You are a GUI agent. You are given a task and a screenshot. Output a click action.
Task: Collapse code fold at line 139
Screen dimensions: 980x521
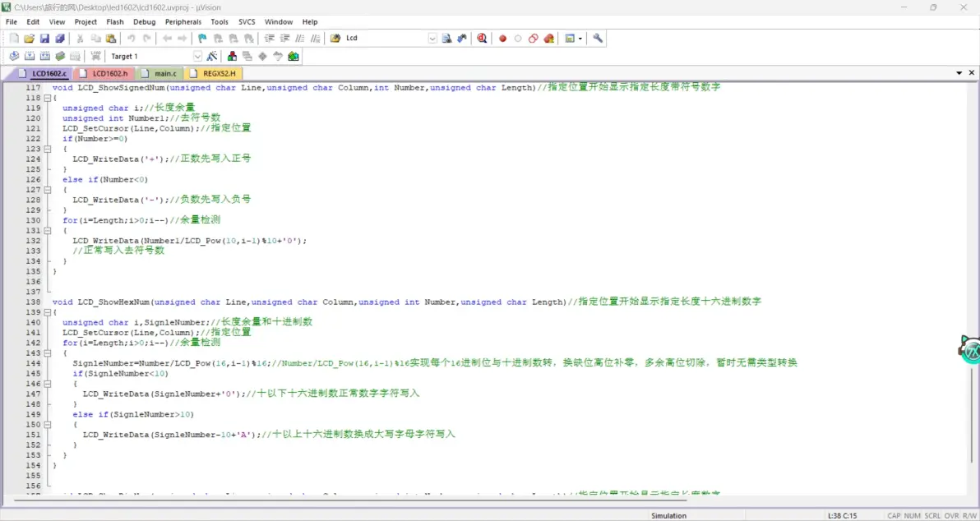[47, 312]
